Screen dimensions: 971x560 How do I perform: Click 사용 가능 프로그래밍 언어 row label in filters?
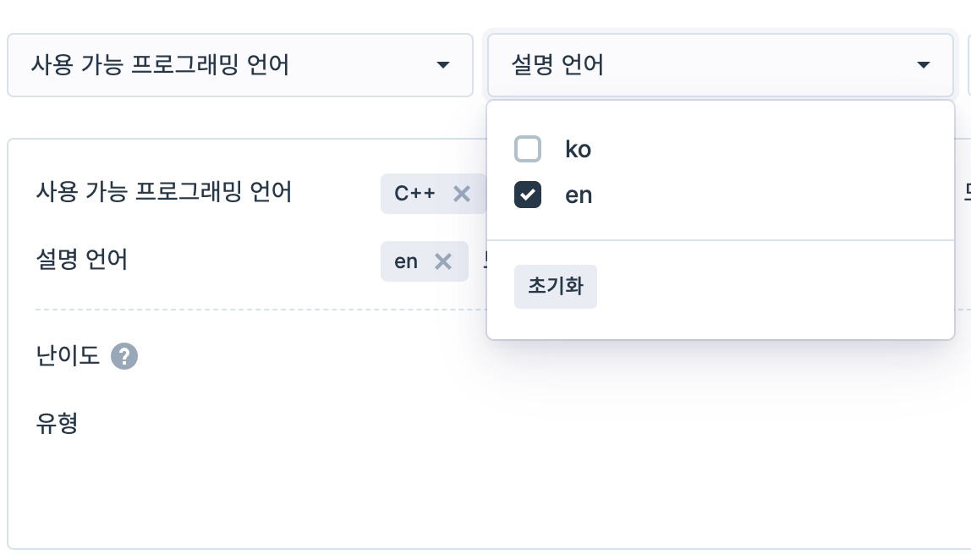click(x=164, y=193)
